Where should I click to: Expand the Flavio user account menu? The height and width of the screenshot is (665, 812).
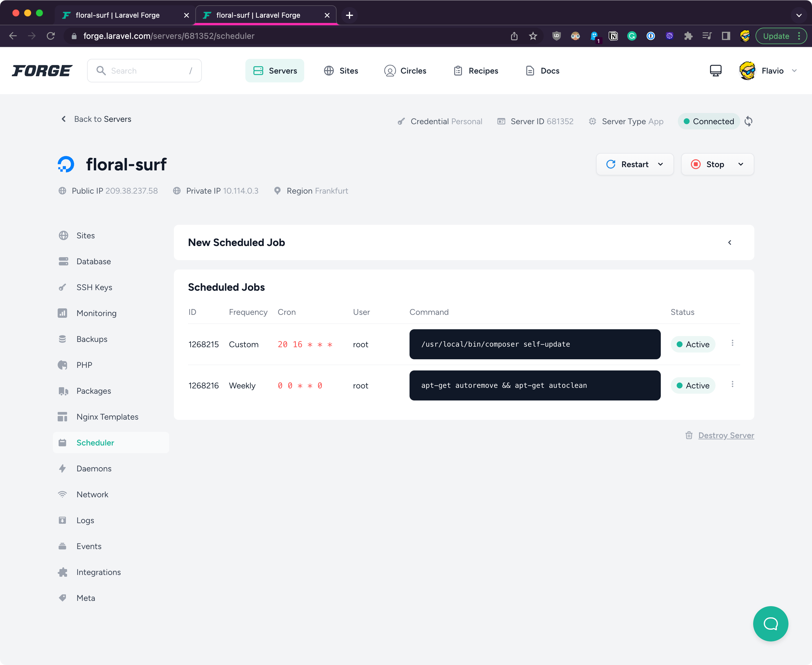click(x=794, y=71)
